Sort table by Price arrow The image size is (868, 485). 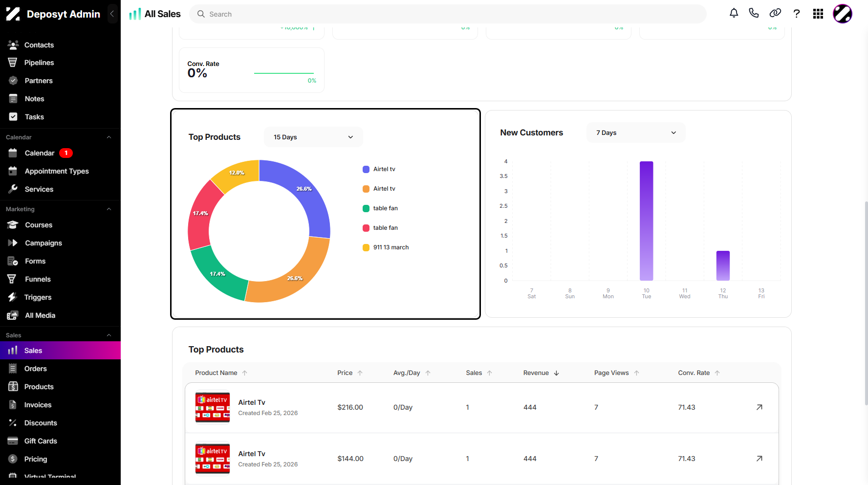pyautogui.click(x=360, y=373)
